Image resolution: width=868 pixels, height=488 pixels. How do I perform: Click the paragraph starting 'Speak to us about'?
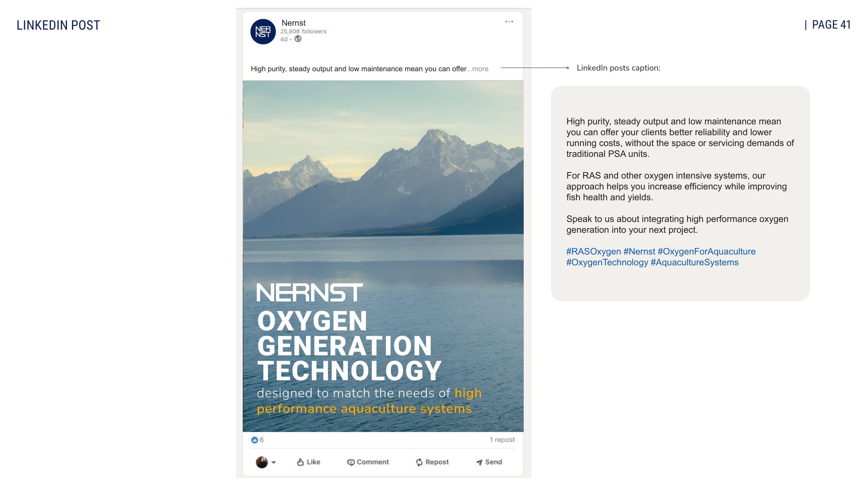[677, 224]
